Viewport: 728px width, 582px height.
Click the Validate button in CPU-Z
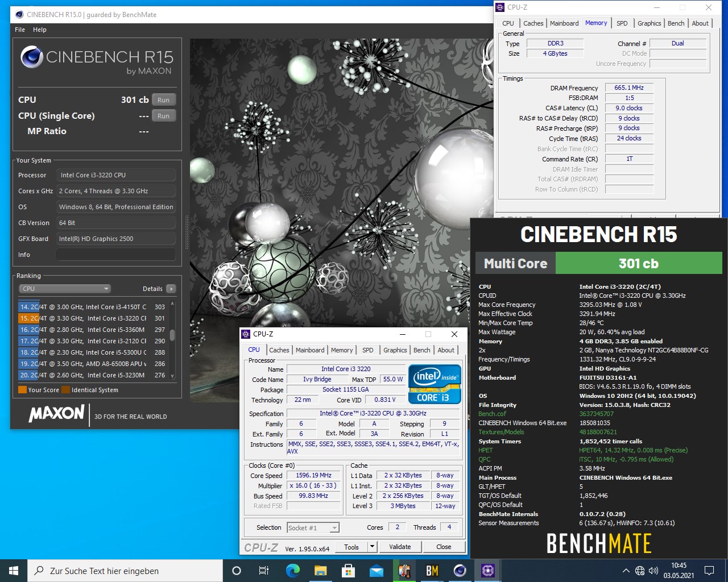point(400,547)
